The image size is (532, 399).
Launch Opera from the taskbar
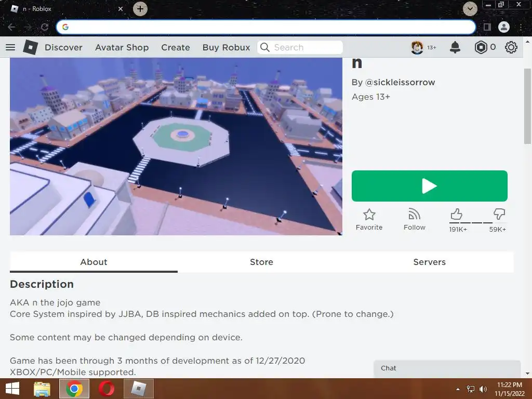[106, 389]
